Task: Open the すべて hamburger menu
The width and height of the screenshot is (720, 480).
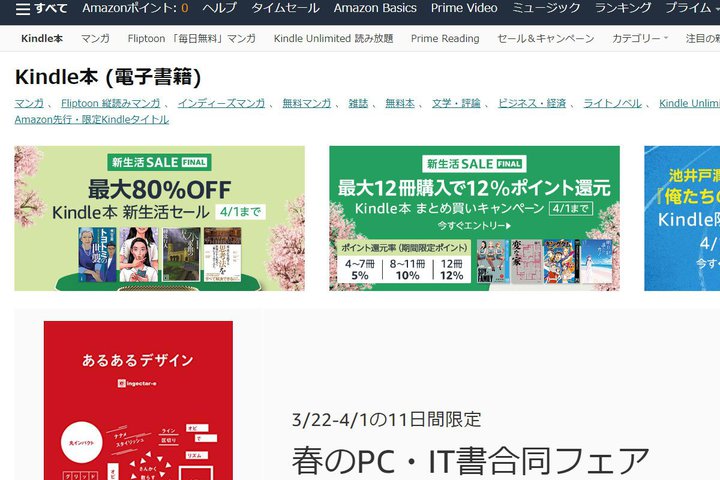Action: tap(41, 8)
